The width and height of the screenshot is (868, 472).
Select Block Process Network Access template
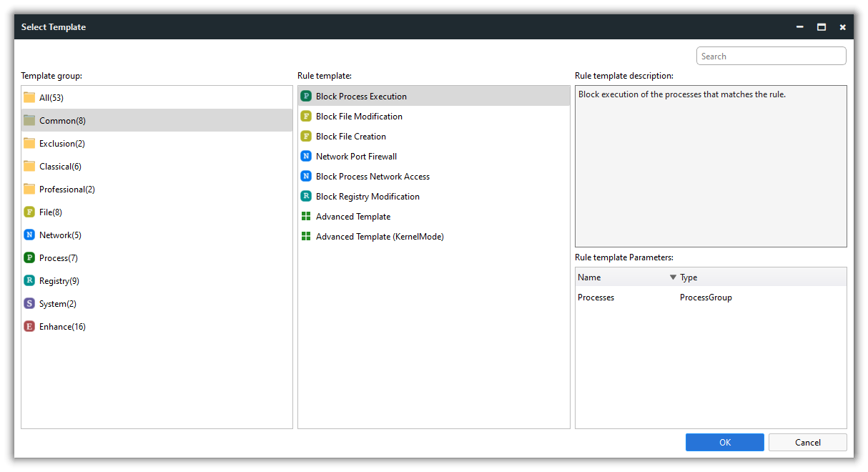(x=373, y=177)
